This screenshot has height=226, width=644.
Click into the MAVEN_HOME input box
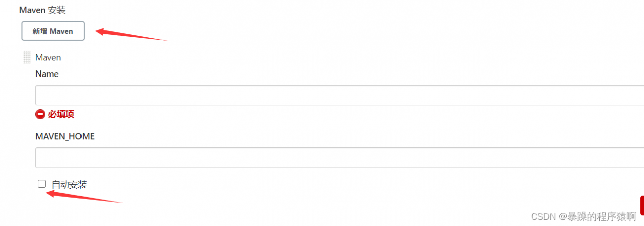pos(340,158)
